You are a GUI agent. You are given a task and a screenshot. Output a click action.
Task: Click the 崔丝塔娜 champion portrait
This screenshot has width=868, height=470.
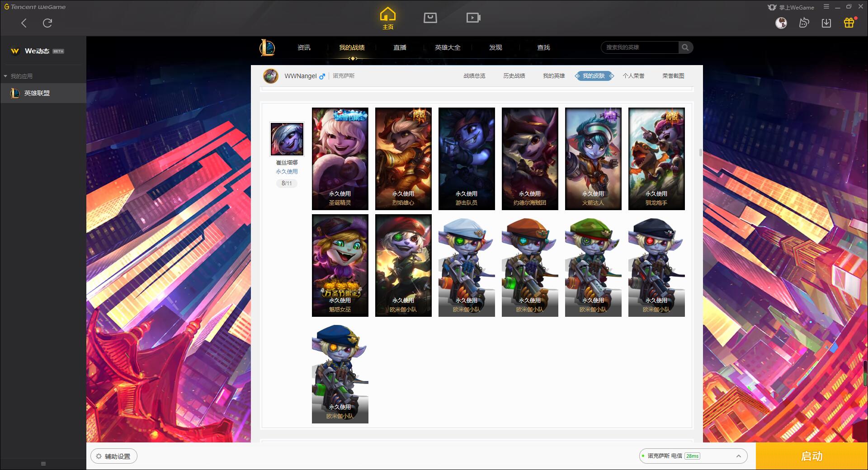tap(287, 139)
